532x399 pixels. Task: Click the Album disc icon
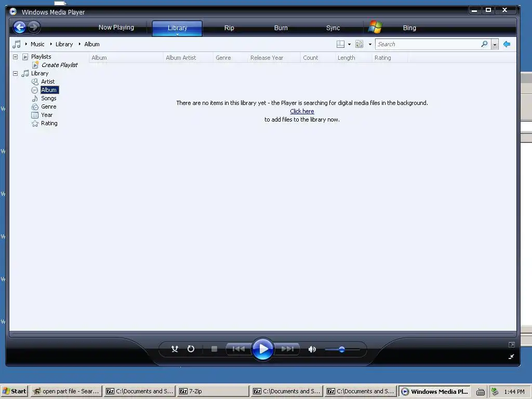coord(35,90)
